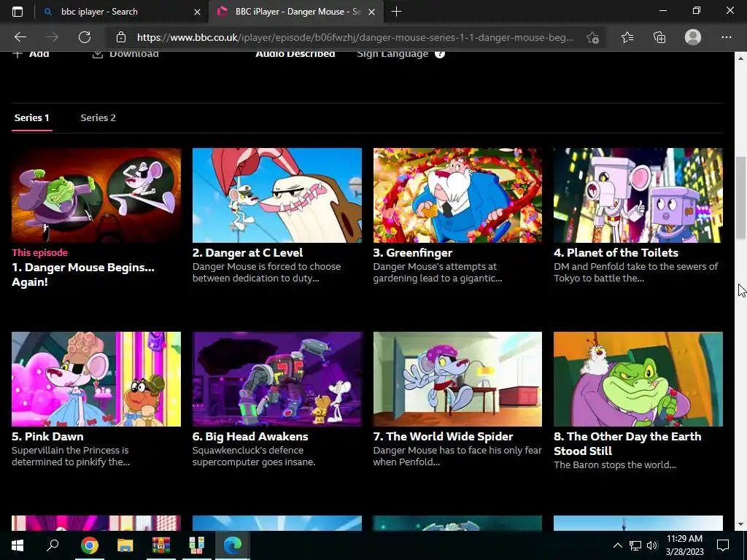Click the scrollbar down arrow
747x560 pixels.
[x=741, y=524]
